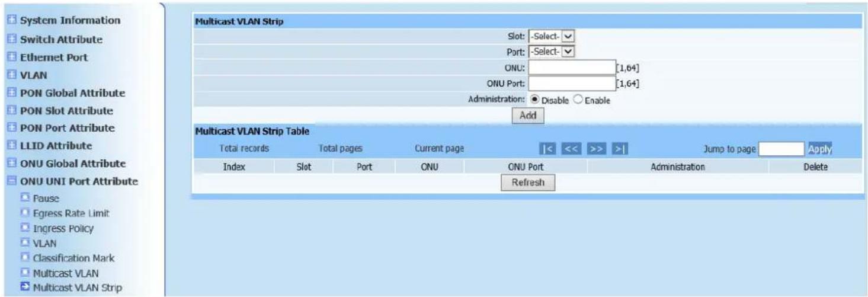Open Ethernet Port menu label
The width and height of the screenshot is (868, 297).
coord(54,58)
